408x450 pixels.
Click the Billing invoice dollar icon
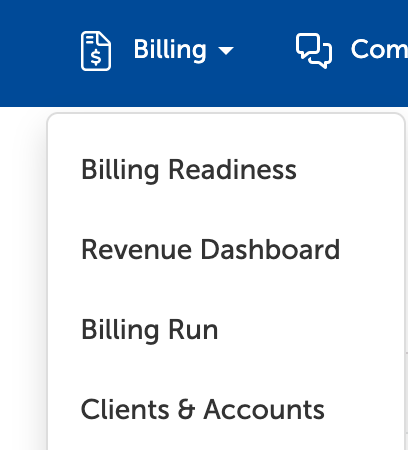coord(96,51)
